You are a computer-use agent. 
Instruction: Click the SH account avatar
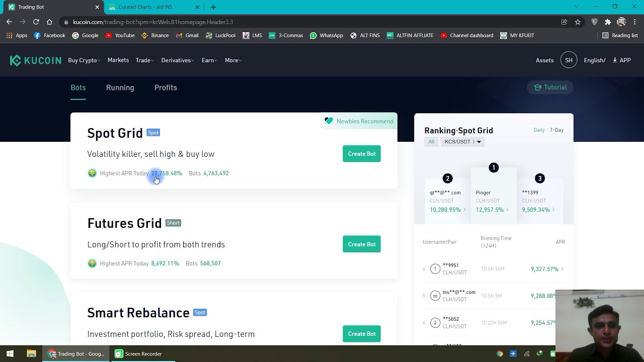569,60
